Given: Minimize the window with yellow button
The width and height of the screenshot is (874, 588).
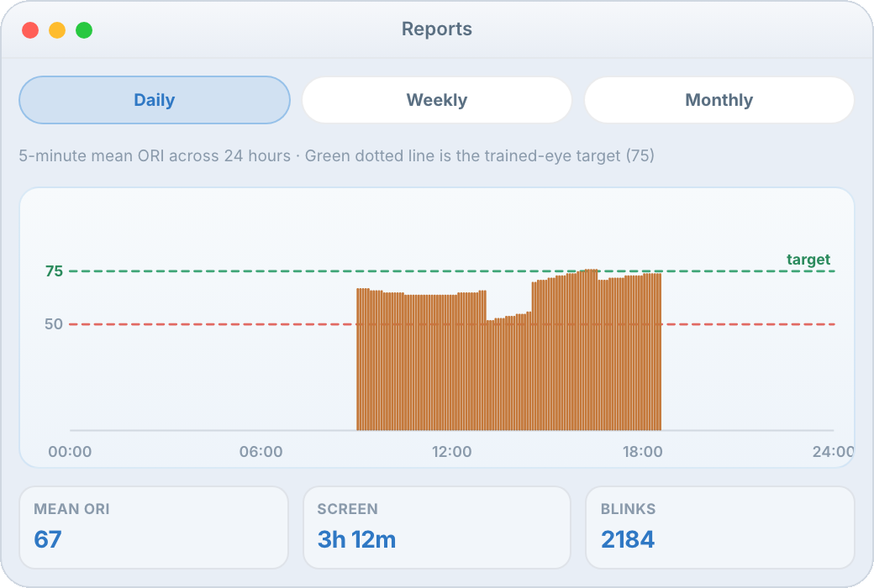Looking at the screenshot, I should [57, 30].
